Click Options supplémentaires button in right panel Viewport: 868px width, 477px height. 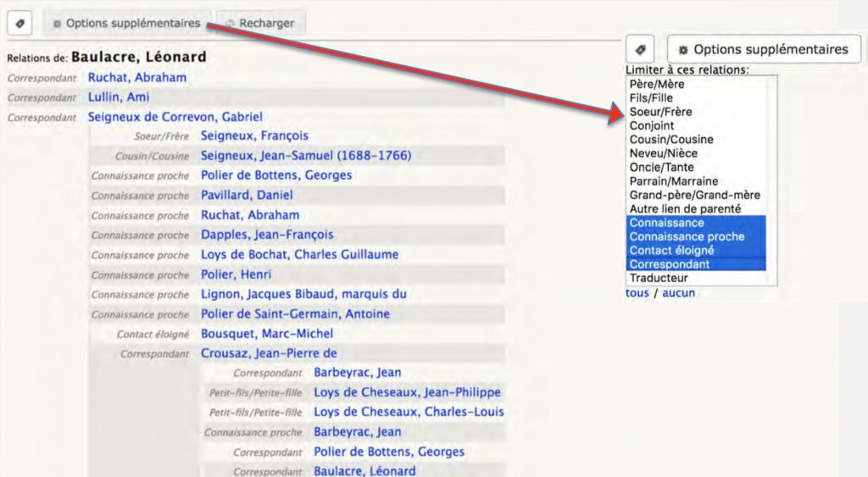click(763, 49)
